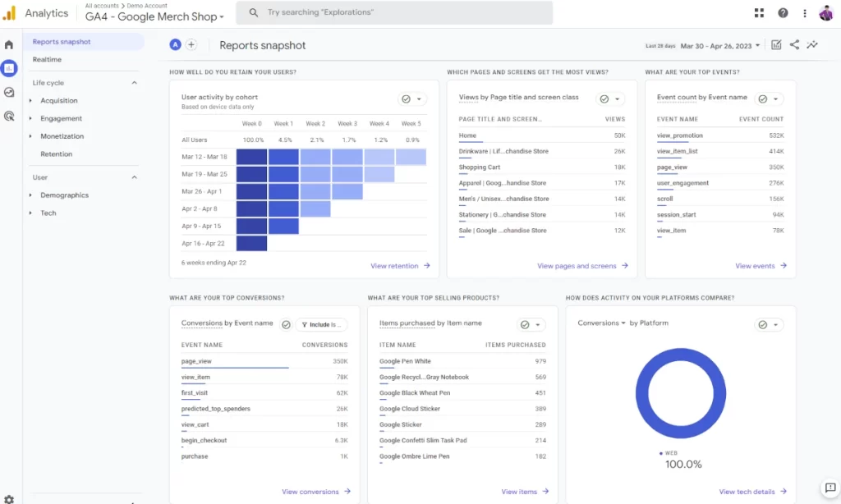Viewport: 841px width, 504px height.
Task: Expand the Monetization tree item
Action: [30, 136]
